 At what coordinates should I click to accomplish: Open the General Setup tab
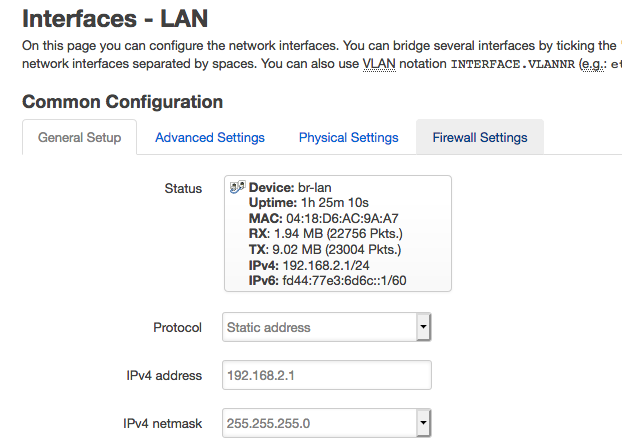(79, 137)
